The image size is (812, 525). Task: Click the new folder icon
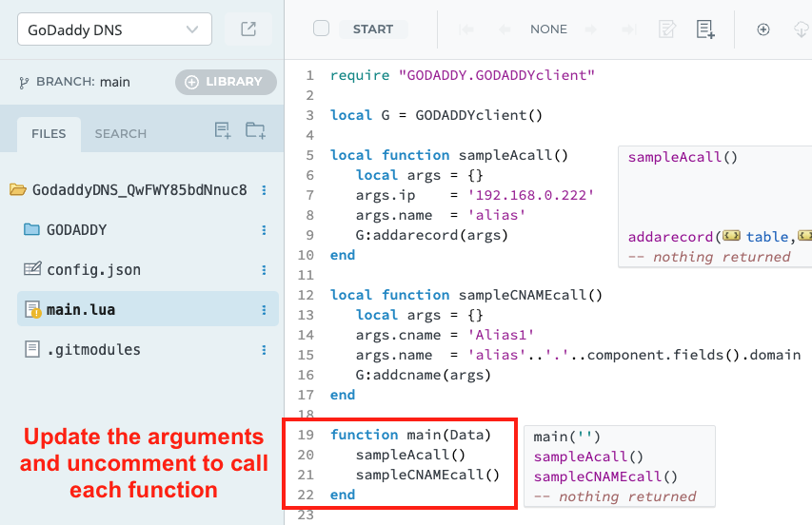click(x=255, y=131)
